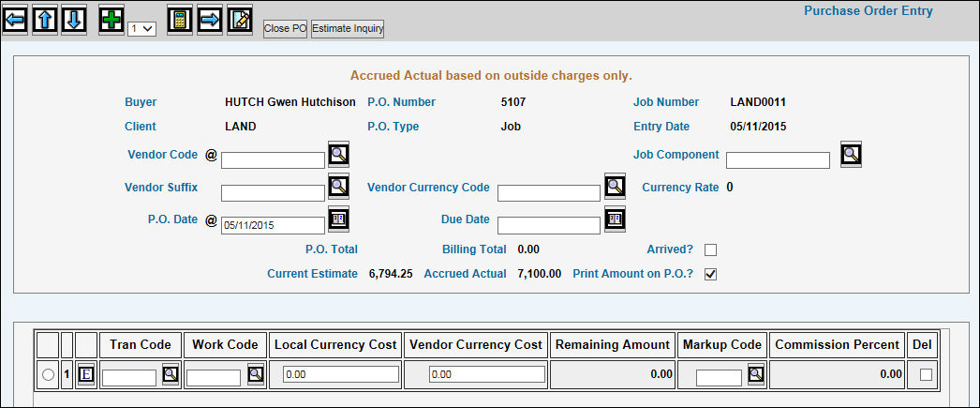
Task: Click P.O. Number value 5107
Action: 513,102
